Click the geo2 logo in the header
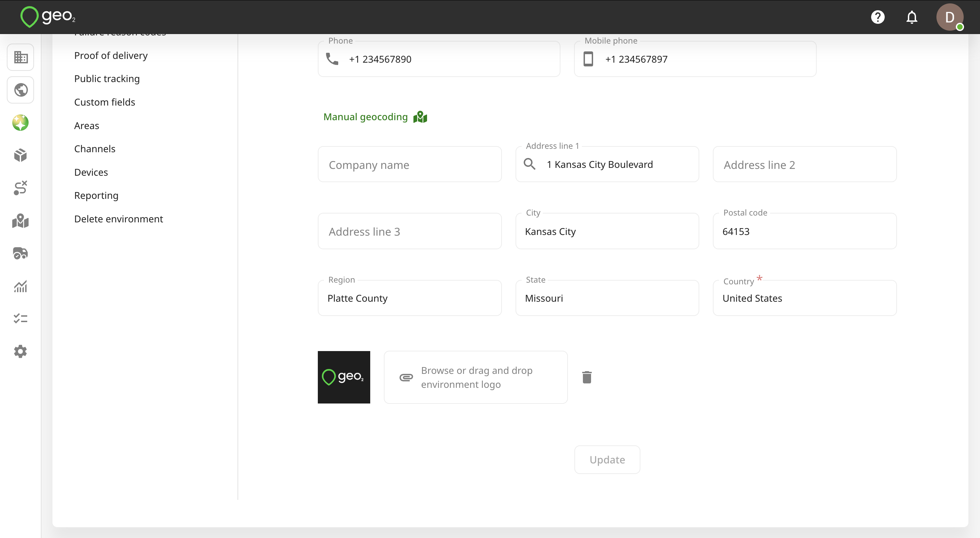Viewport: 980px width, 538px height. click(48, 17)
